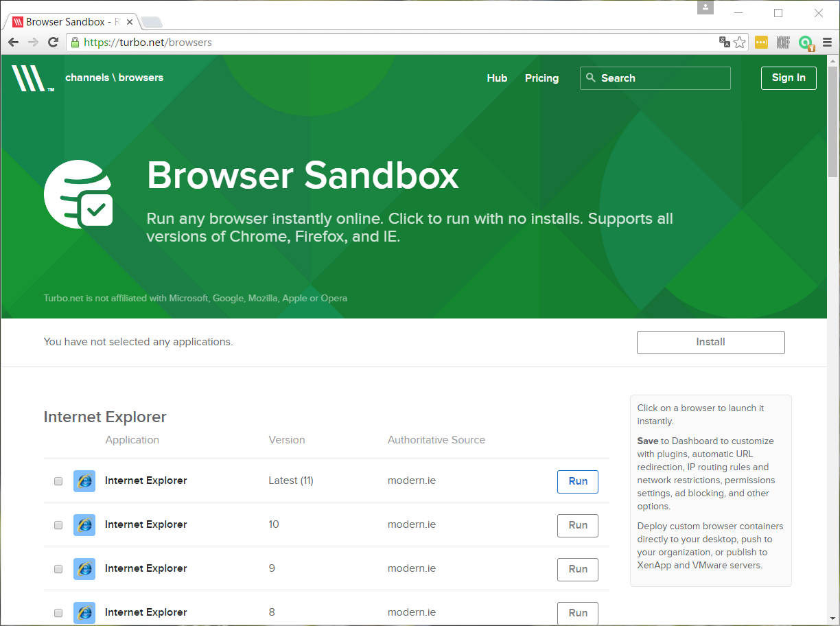840x626 pixels.
Task: Click the Sign In button
Action: pos(788,78)
